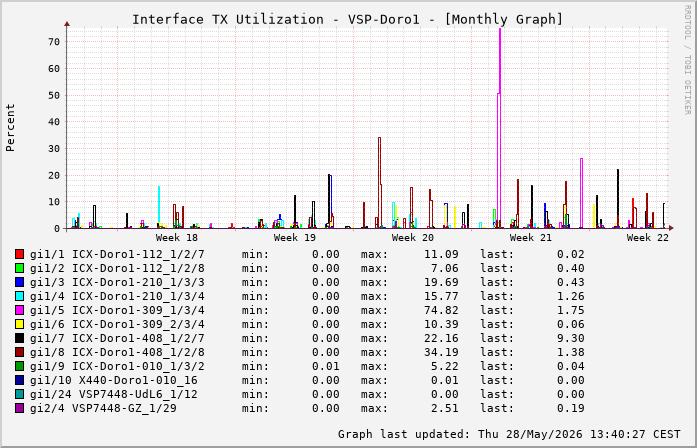The width and height of the screenshot is (697, 448).
Task: Click the max value 74.82
Action: coord(441,310)
